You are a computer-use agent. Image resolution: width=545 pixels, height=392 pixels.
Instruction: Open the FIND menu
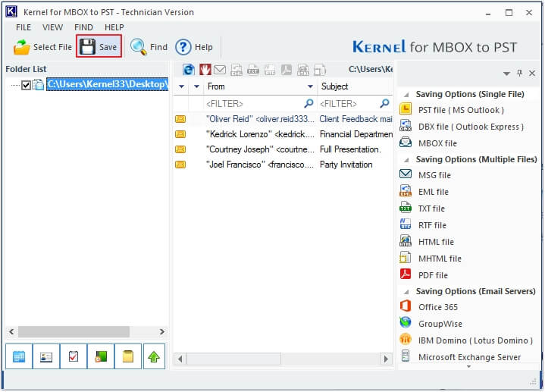click(x=83, y=27)
